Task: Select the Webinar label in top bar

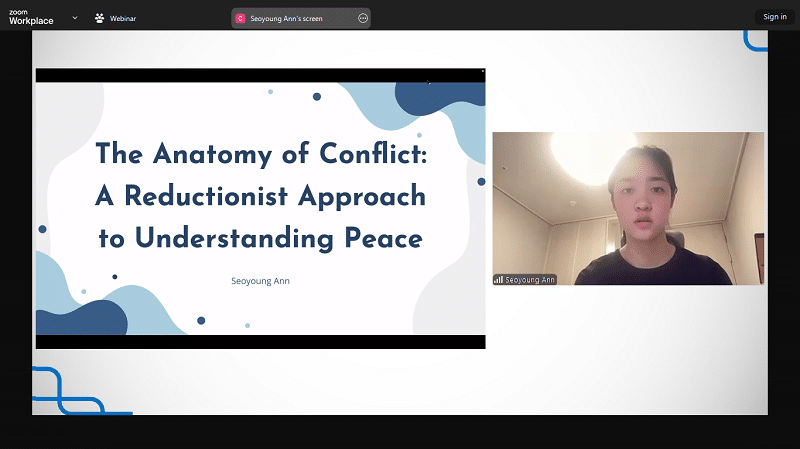Action: [123, 17]
